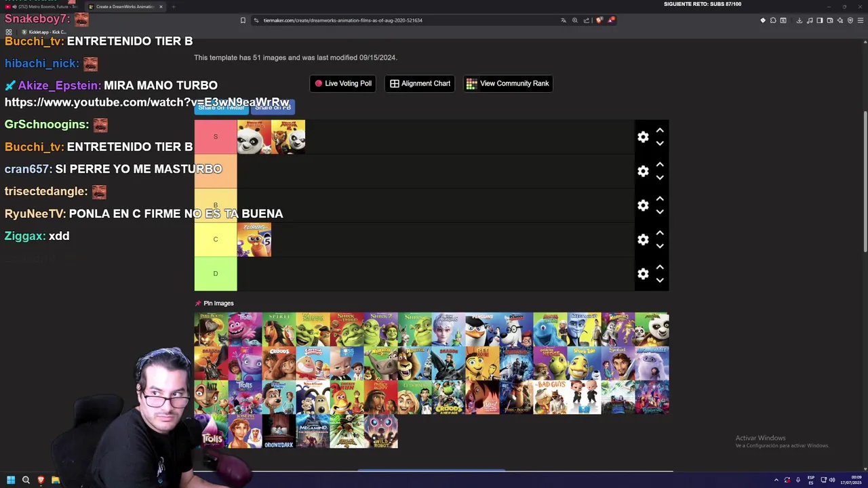Click the page vertical scrollbar
The width and height of the screenshot is (868, 488).
coord(865,183)
